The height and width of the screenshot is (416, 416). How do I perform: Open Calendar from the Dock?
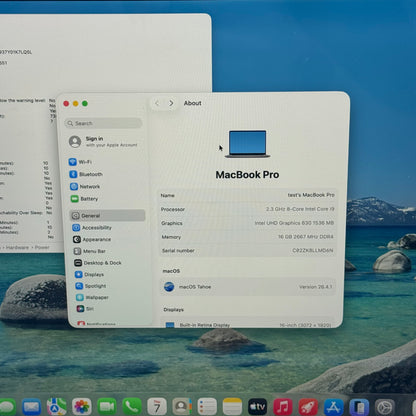coord(157,407)
